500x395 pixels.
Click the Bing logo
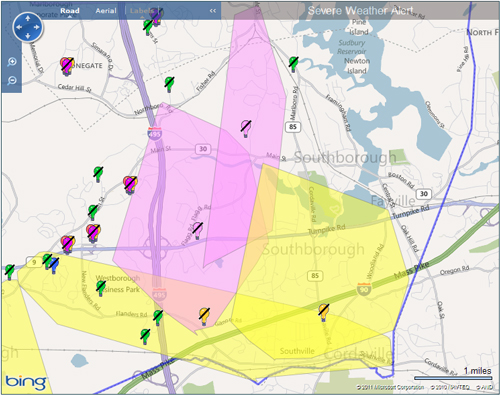[26, 382]
